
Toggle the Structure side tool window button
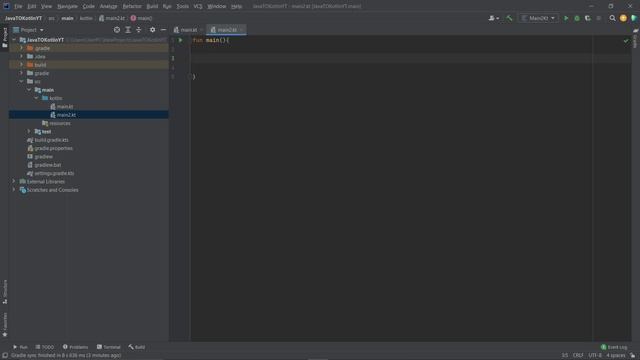coord(4,291)
